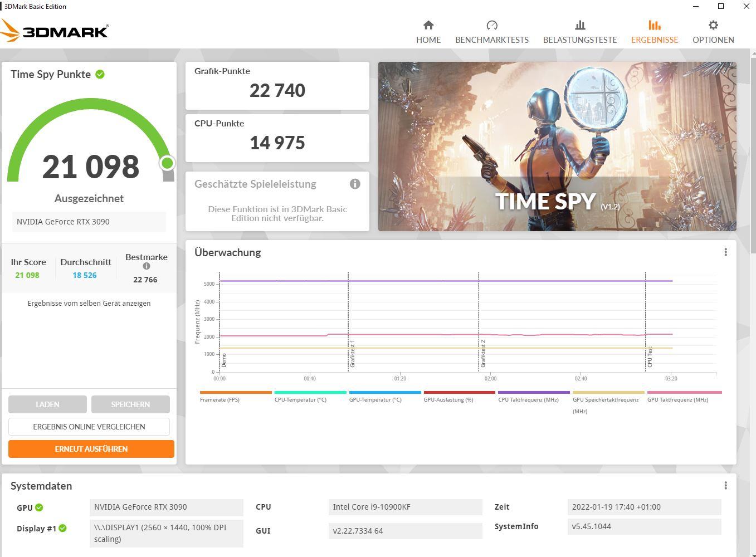Click the Bestmarke value 22 766
This screenshot has width=756, height=557.
tap(145, 280)
